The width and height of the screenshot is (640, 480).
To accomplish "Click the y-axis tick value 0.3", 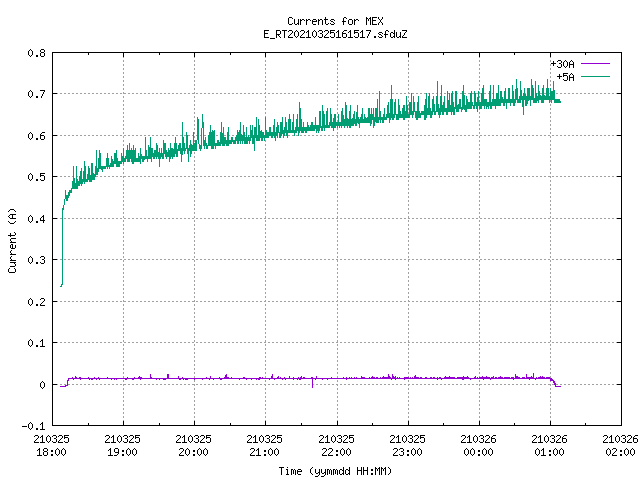I will pos(36,260).
